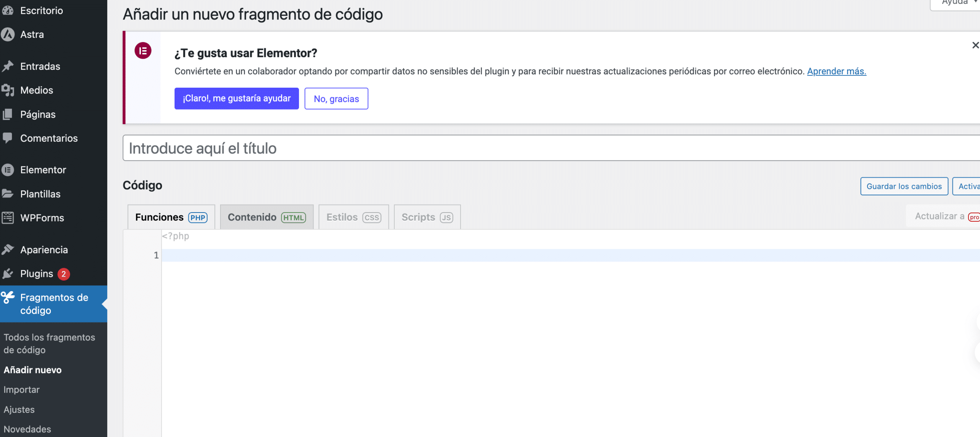The height and width of the screenshot is (437, 980).
Task: Click the WPForms sidebar icon
Action: click(8, 218)
